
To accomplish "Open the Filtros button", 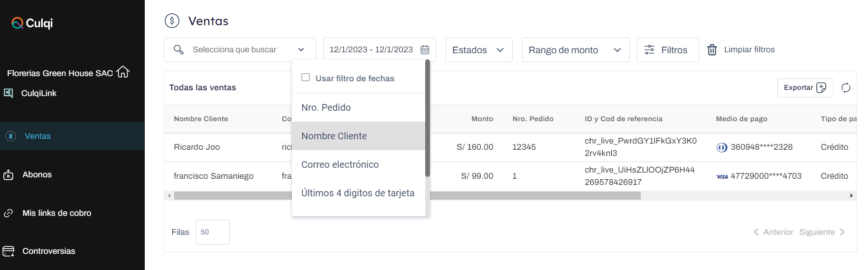I will click(x=667, y=50).
